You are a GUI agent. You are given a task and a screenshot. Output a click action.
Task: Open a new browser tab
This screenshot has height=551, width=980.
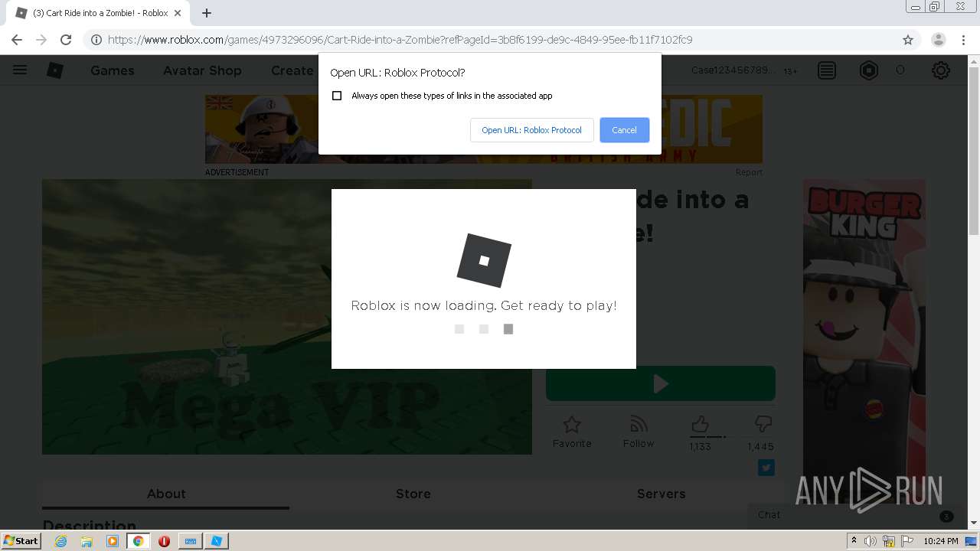(x=207, y=13)
